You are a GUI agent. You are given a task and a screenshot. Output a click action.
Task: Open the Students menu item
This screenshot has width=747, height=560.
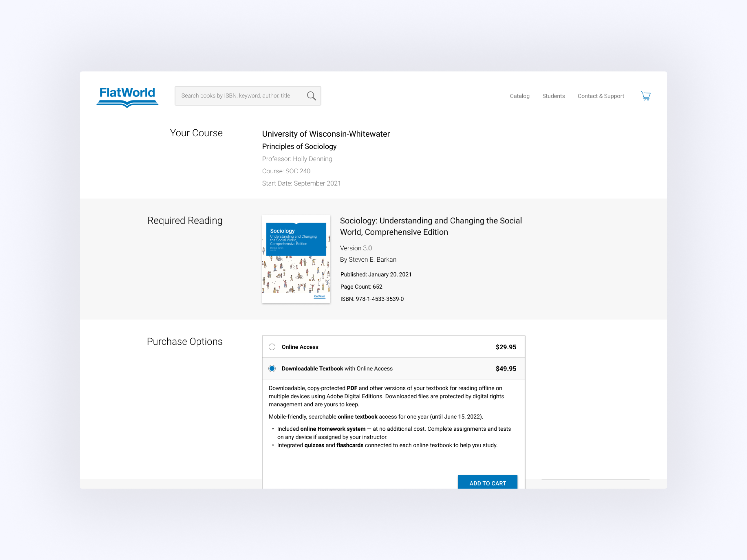(553, 96)
